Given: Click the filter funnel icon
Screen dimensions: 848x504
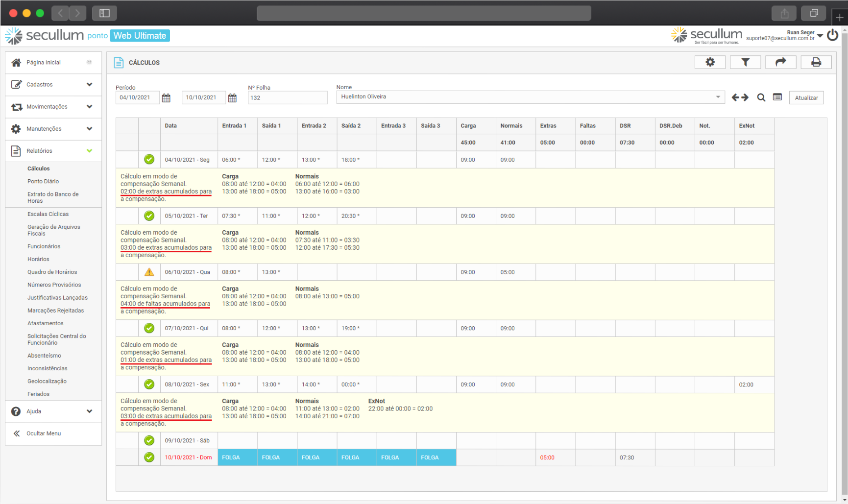Looking at the screenshot, I should point(745,62).
